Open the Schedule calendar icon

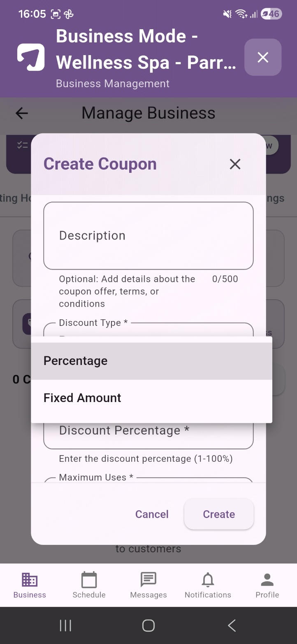(89, 580)
